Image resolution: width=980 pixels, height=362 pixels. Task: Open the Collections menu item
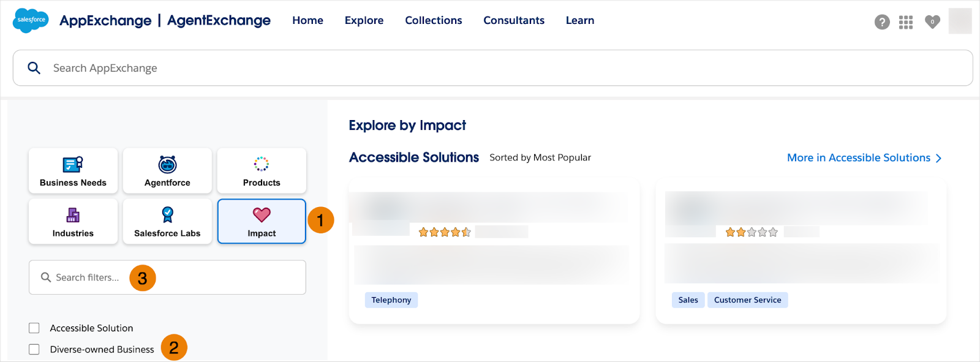tap(434, 20)
